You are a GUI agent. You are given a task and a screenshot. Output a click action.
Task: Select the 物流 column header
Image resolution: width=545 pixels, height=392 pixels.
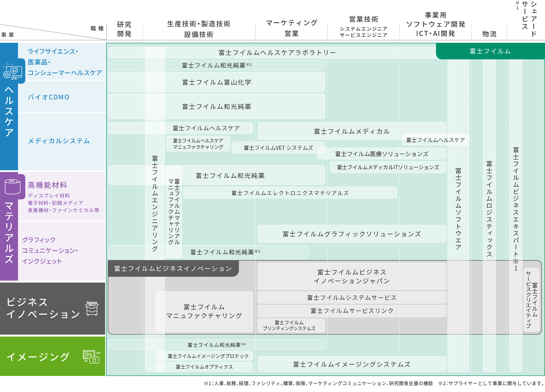click(489, 34)
